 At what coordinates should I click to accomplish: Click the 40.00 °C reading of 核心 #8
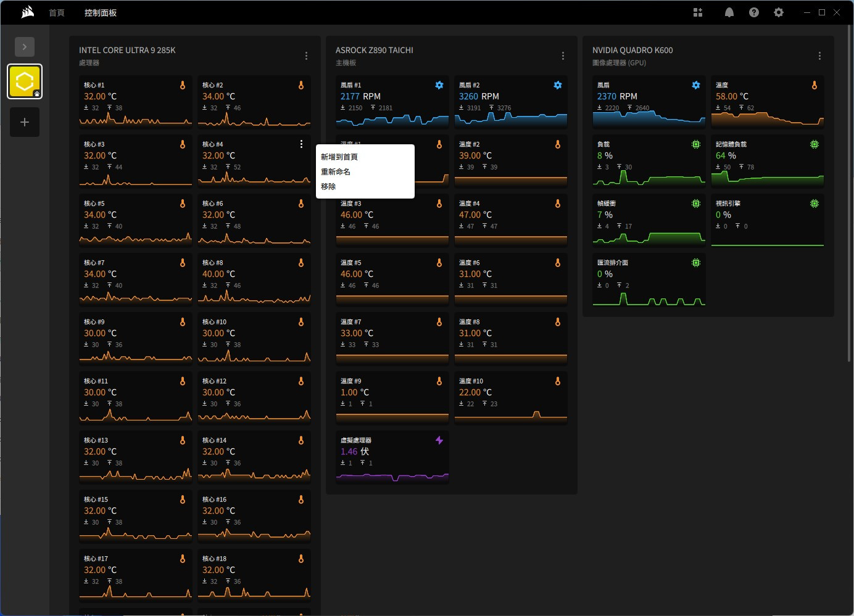click(218, 274)
